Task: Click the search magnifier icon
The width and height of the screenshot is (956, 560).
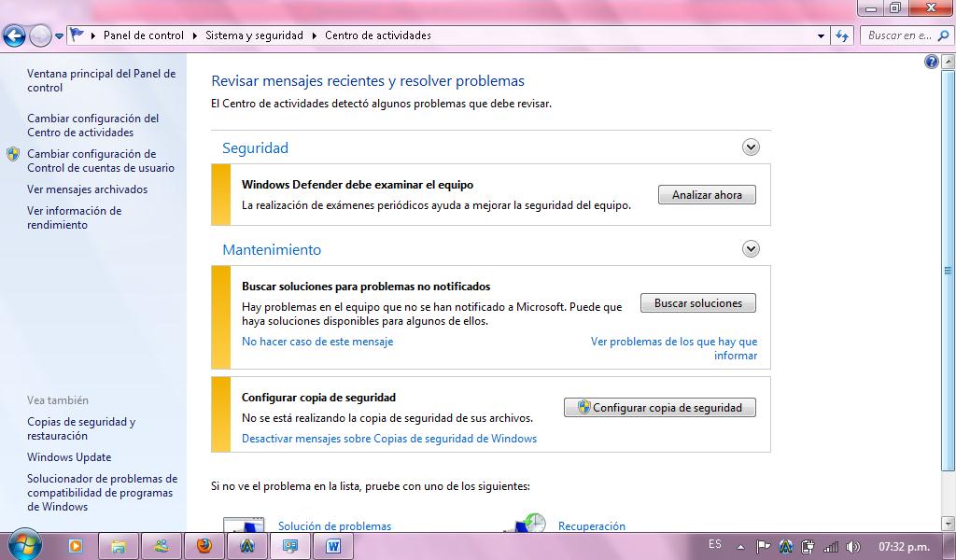Action: pos(943,35)
